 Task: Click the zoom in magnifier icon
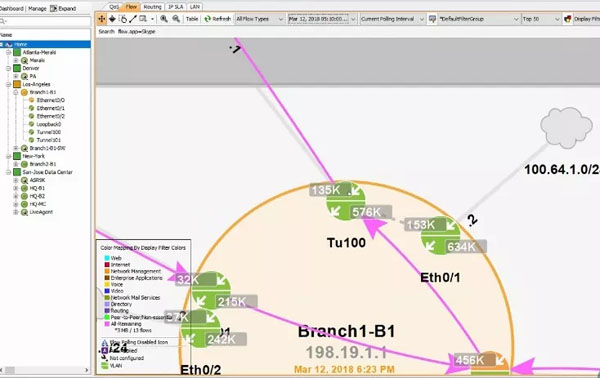tap(164, 19)
